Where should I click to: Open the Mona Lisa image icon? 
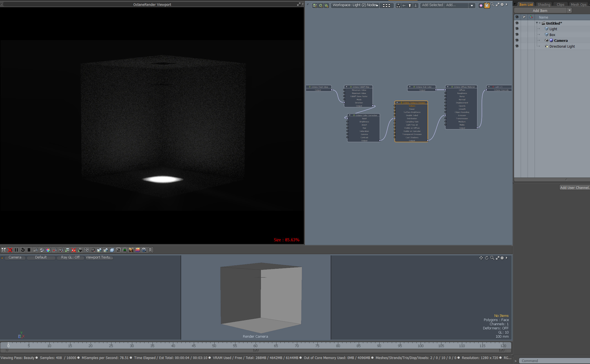[x=131, y=250]
